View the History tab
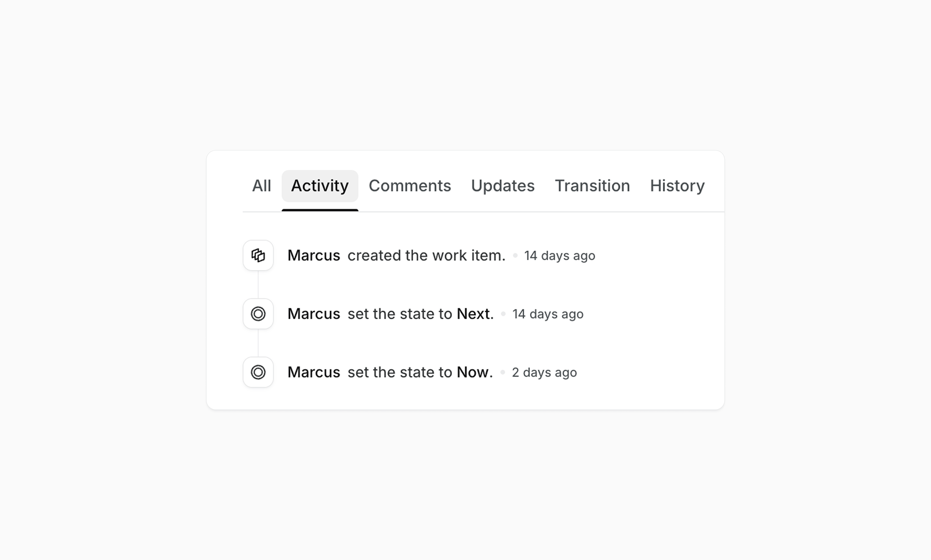 pos(677,186)
